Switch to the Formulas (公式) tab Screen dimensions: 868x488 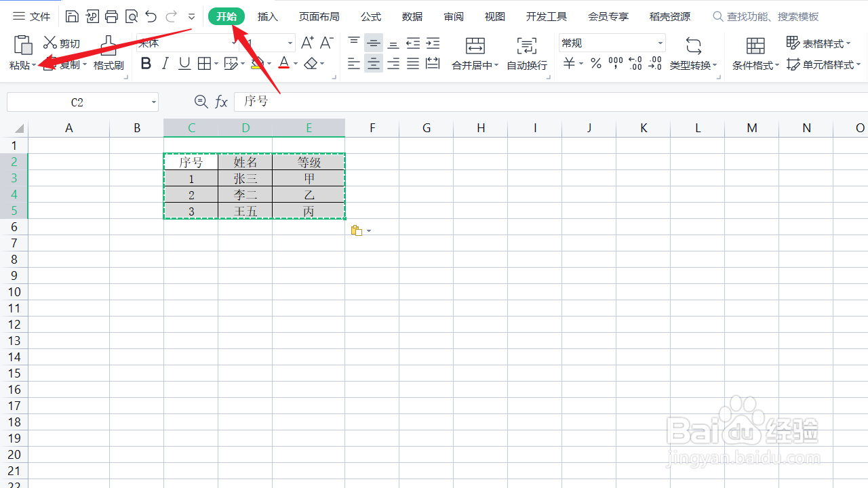click(371, 16)
